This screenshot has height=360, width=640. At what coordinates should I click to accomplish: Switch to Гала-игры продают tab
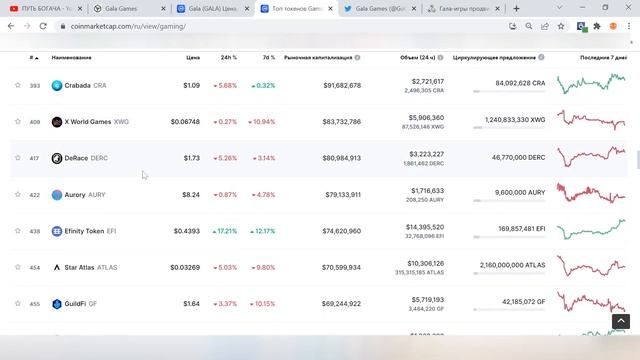pos(463,8)
